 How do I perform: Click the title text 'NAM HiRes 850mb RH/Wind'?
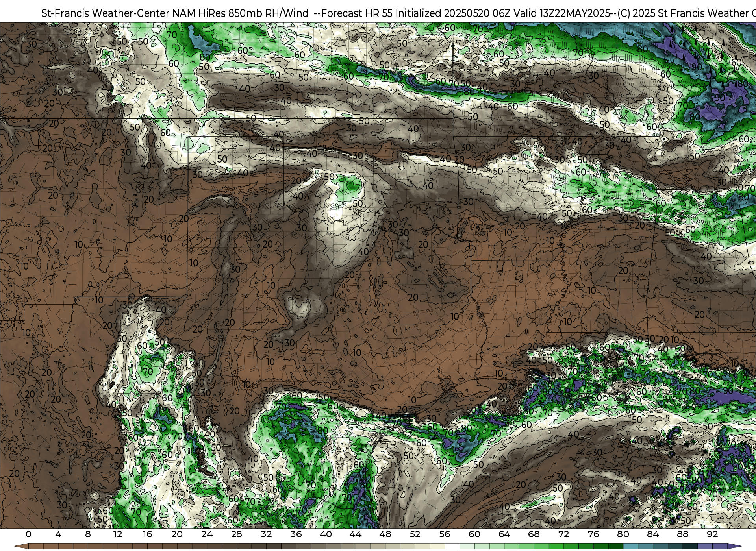coord(240,13)
